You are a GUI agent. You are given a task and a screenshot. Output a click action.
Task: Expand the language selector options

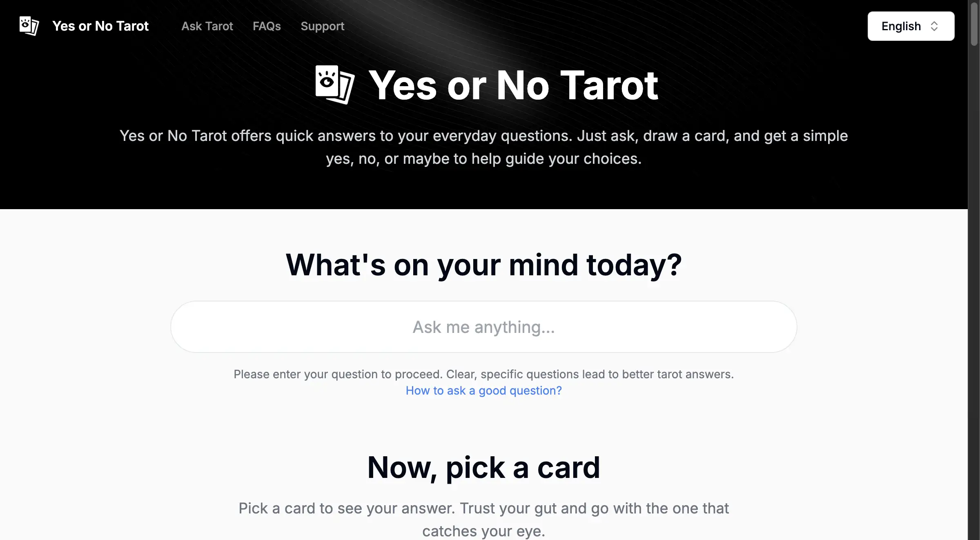pyautogui.click(x=910, y=26)
